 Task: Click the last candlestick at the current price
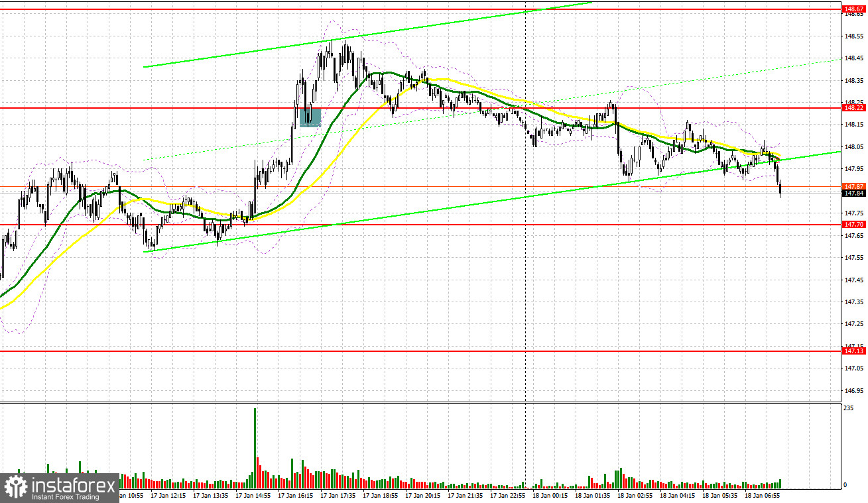tap(780, 189)
